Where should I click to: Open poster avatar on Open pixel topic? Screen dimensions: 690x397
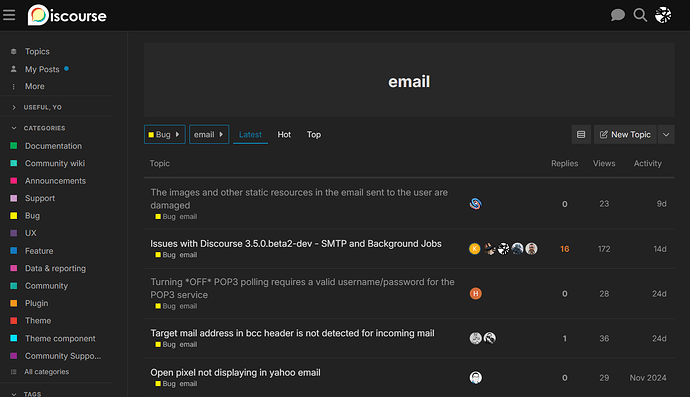[475, 378]
